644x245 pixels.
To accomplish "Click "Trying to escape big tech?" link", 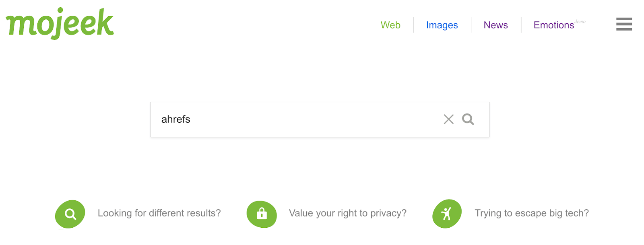I will tap(532, 213).
